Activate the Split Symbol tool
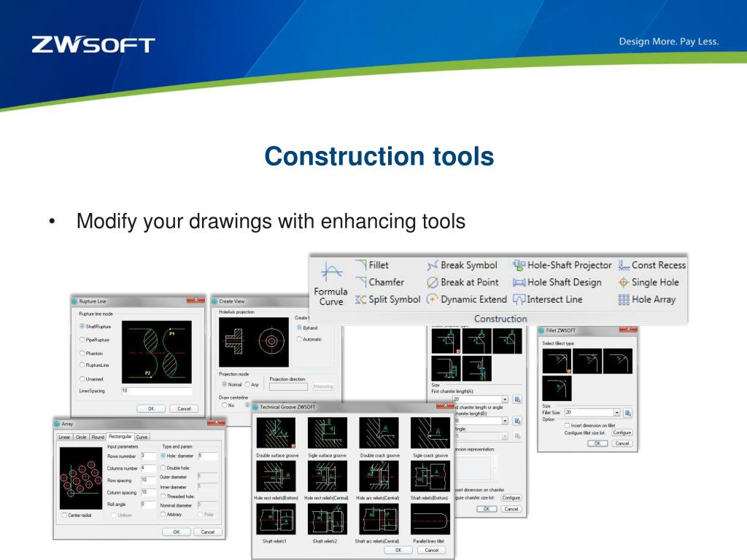The width and height of the screenshot is (747, 560). tap(388, 300)
